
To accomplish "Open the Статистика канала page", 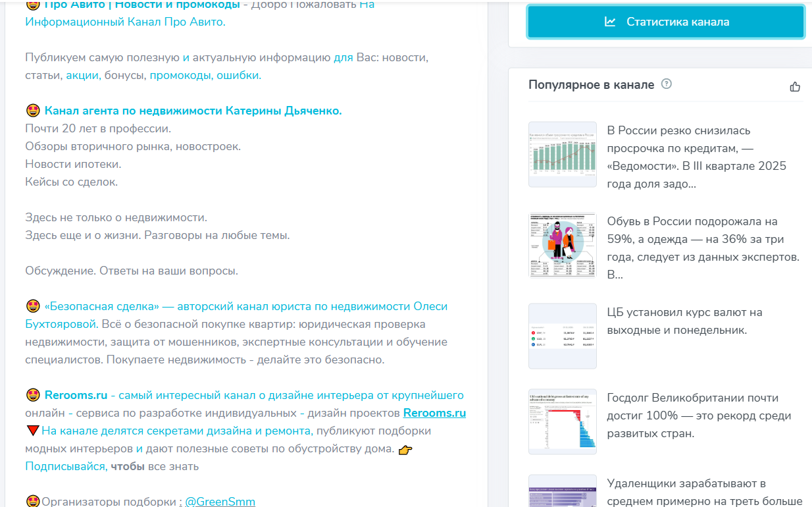I will point(665,21).
